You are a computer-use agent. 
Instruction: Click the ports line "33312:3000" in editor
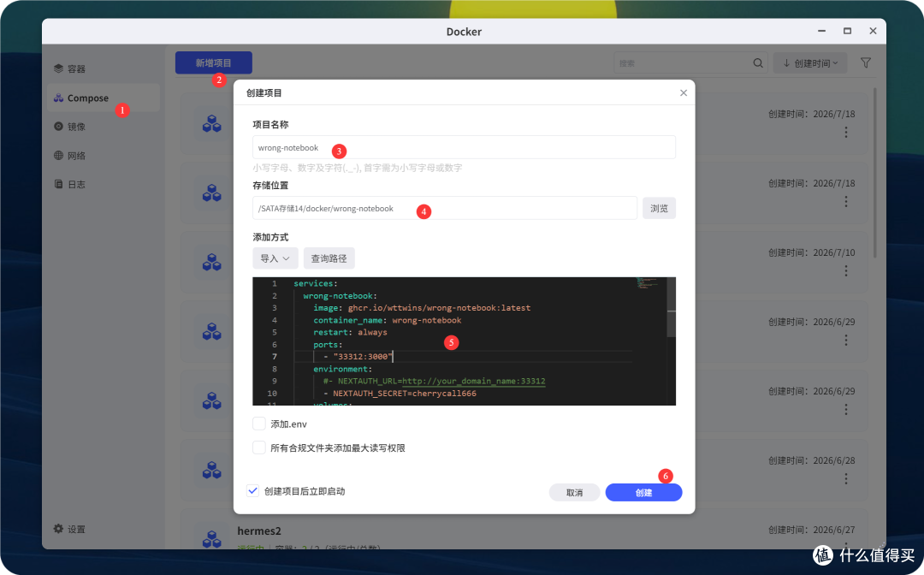tap(358, 357)
